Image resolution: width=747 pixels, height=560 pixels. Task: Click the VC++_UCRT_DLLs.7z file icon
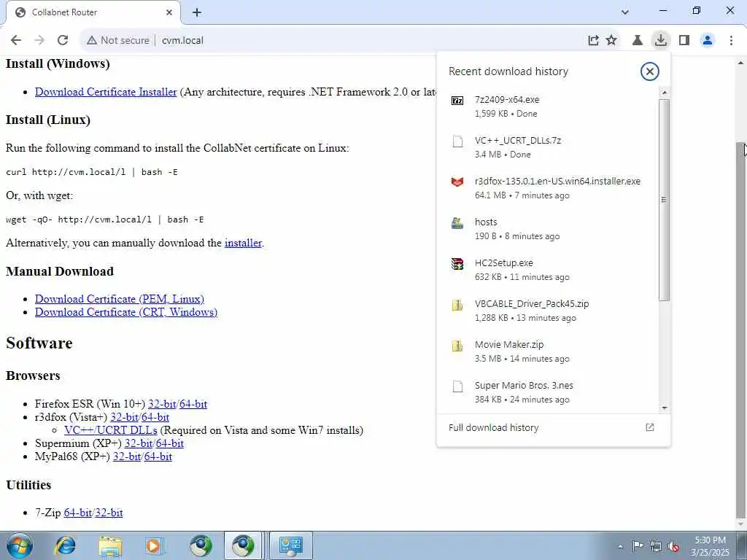457,141
